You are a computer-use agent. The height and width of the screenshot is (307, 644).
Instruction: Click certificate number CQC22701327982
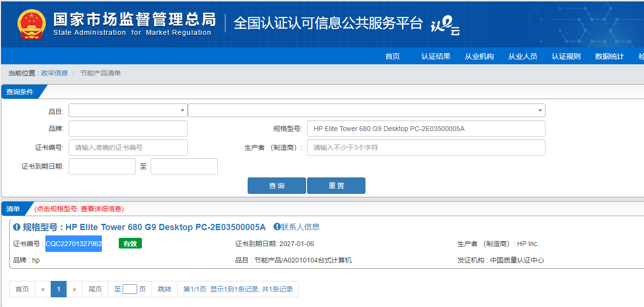tap(74, 244)
